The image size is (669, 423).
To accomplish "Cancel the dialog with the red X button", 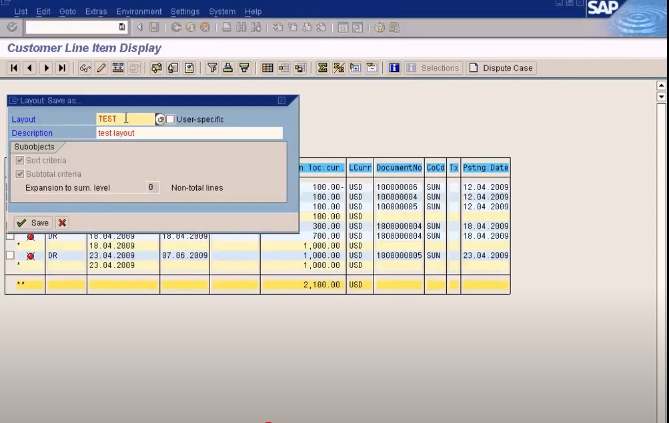I will tap(62, 223).
